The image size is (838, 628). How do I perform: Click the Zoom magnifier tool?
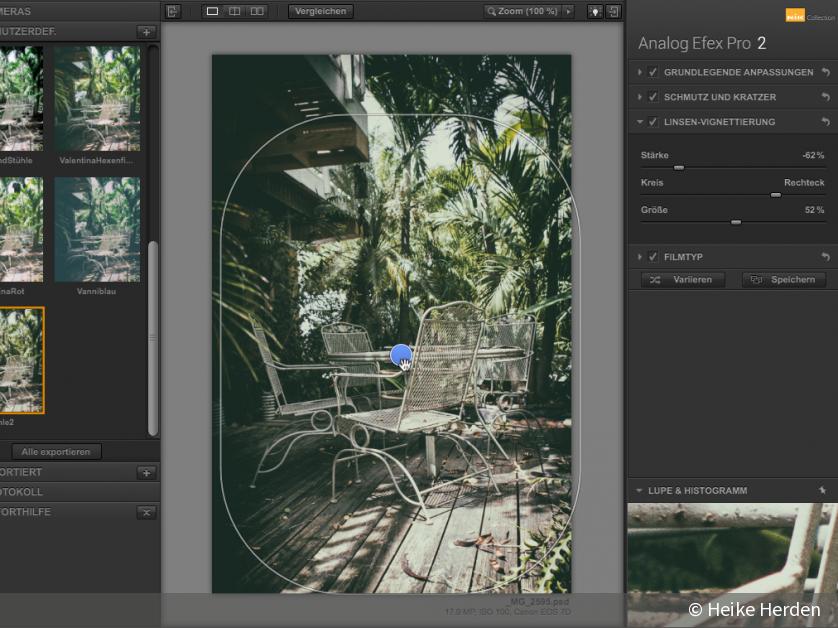coord(492,11)
